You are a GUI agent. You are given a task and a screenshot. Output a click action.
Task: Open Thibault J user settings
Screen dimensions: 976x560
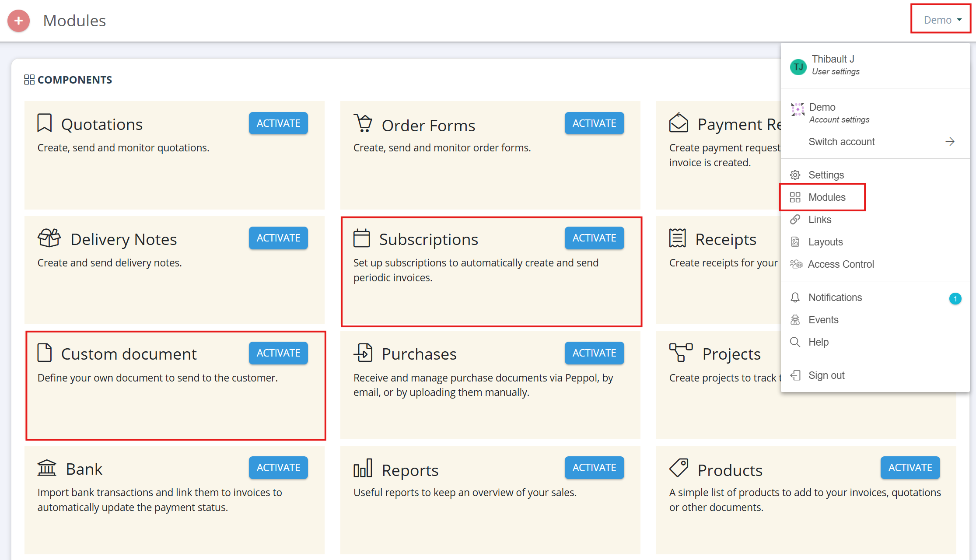[x=875, y=66]
